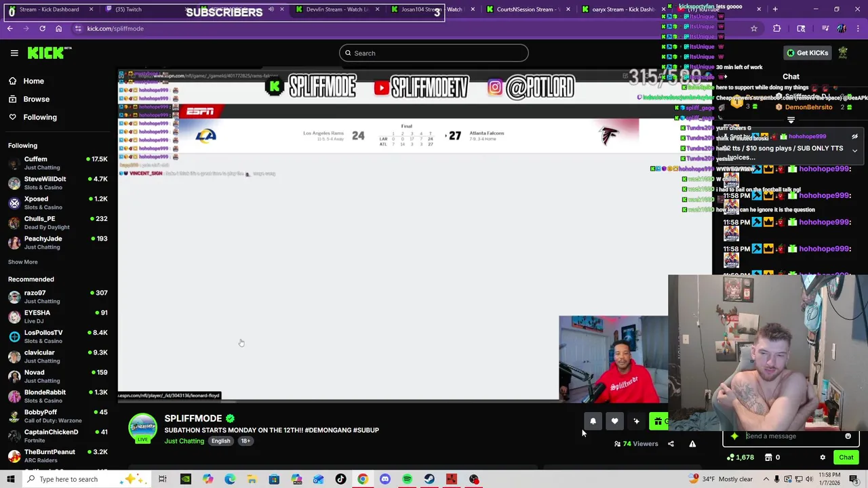Bookmark this page with the star

[753, 28]
